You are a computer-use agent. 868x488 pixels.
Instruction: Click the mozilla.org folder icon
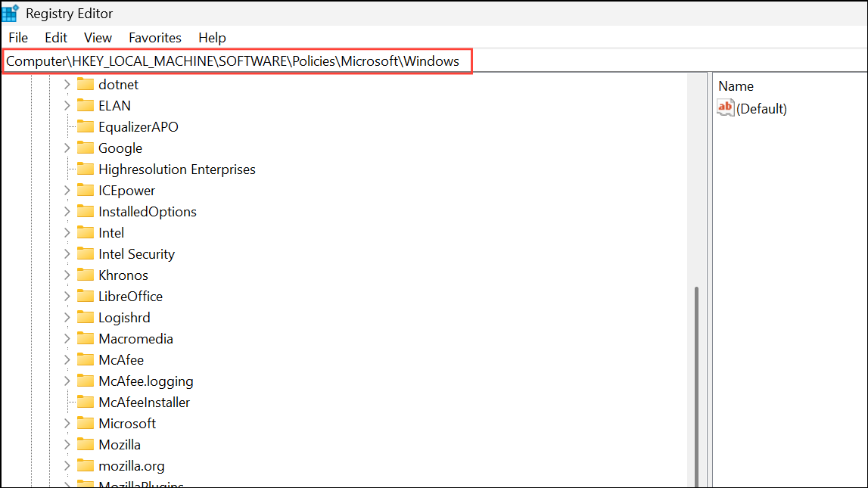tap(86, 465)
